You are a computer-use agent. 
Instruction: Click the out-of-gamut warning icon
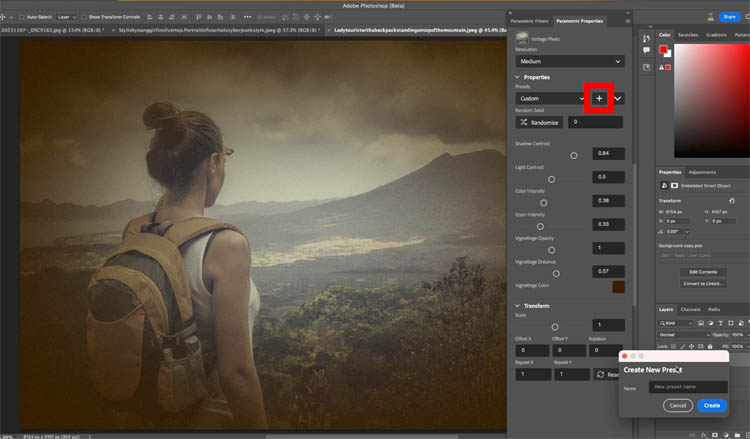662,67
